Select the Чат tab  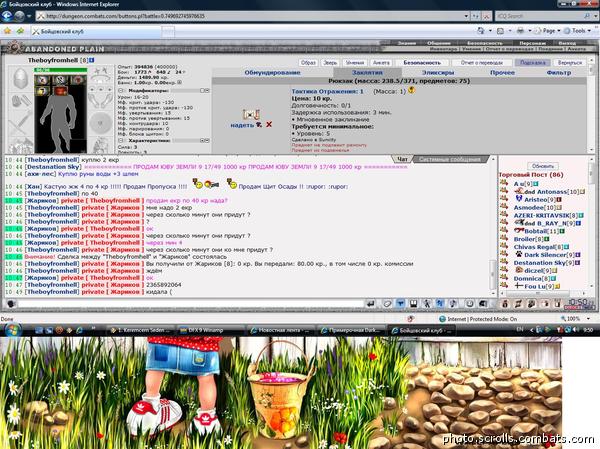click(402, 159)
